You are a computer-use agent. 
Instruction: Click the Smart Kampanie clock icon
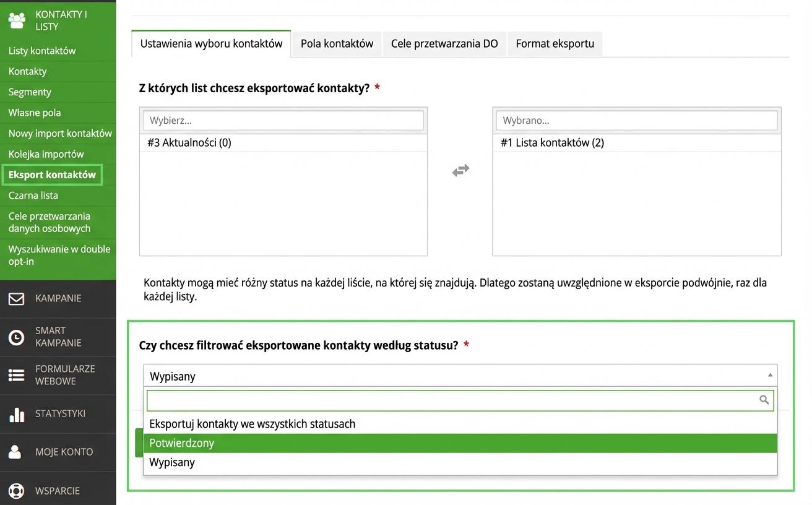click(x=17, y=337)
